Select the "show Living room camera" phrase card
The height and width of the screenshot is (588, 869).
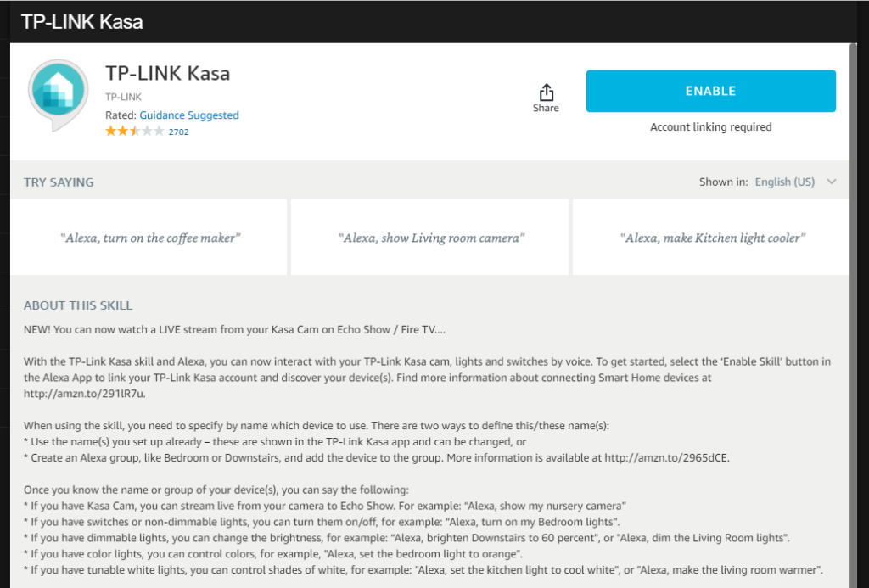coord(430,238)
